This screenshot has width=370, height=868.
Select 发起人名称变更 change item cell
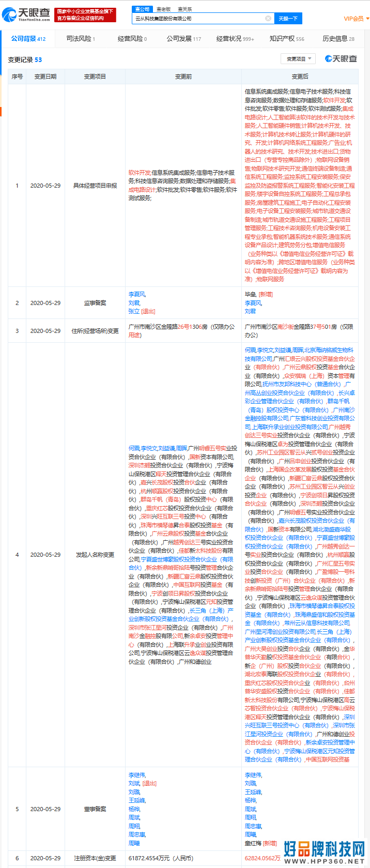click(95, 555)
